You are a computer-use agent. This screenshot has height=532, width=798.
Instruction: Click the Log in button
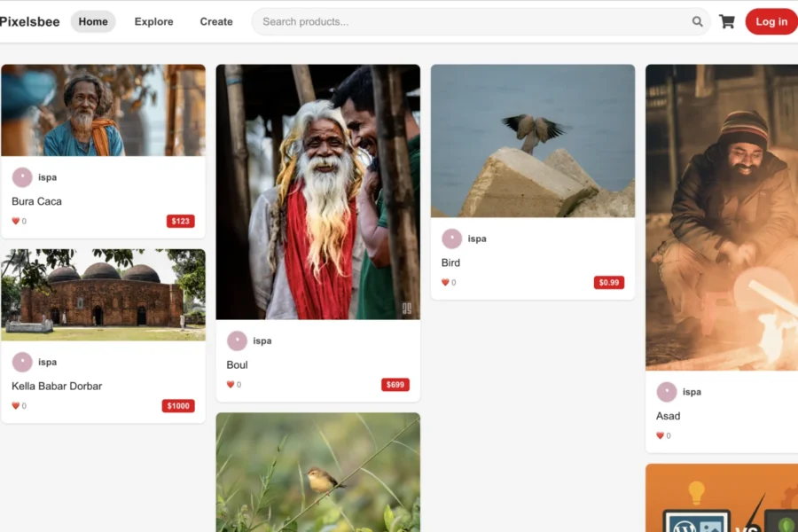pyautogui.click(x=771, y=21)
